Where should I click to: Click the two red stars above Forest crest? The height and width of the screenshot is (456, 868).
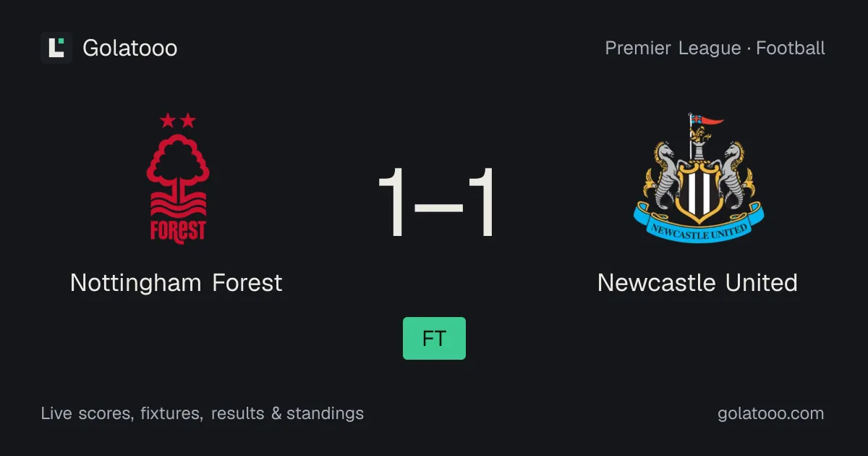[178, 120]
